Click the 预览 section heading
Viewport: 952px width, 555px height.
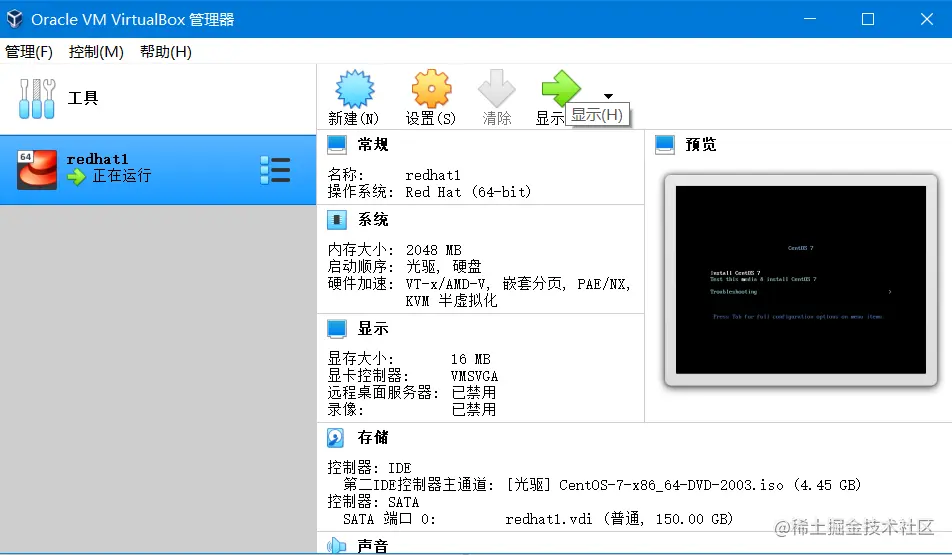(x=701, y=145)
